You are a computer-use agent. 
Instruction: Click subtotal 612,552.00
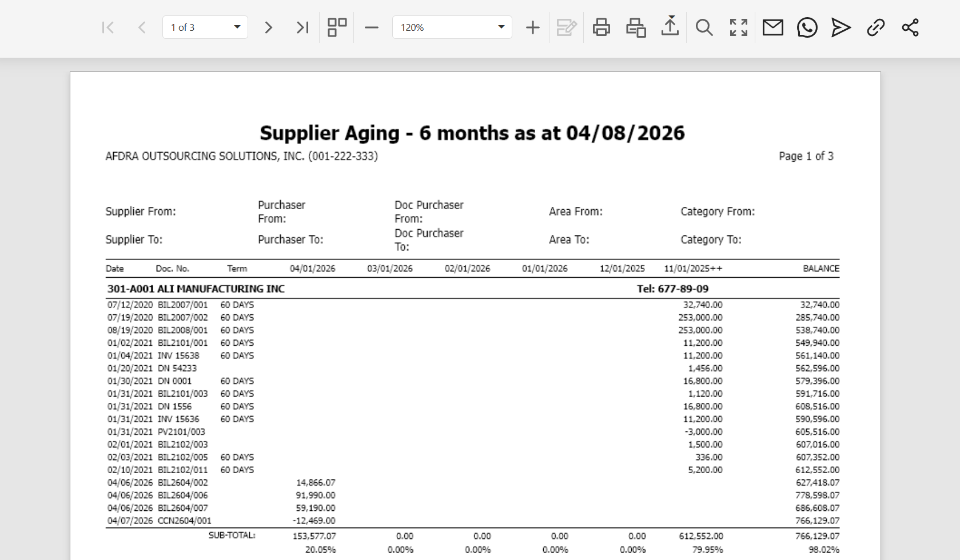click(701, 536)
